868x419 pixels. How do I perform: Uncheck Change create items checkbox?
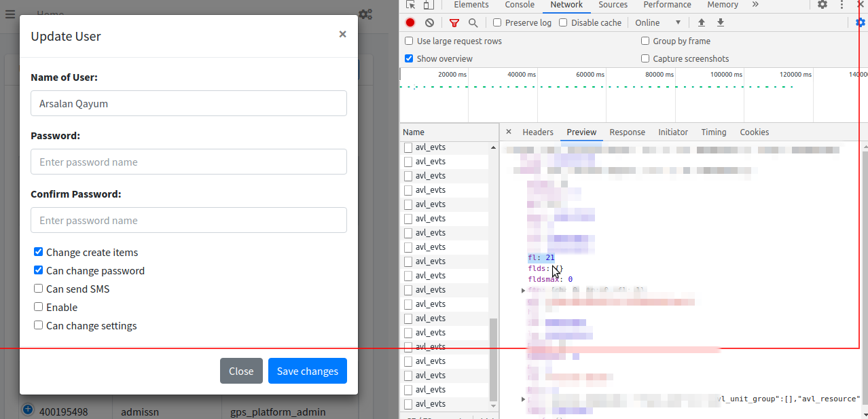(x=39, y=252)
